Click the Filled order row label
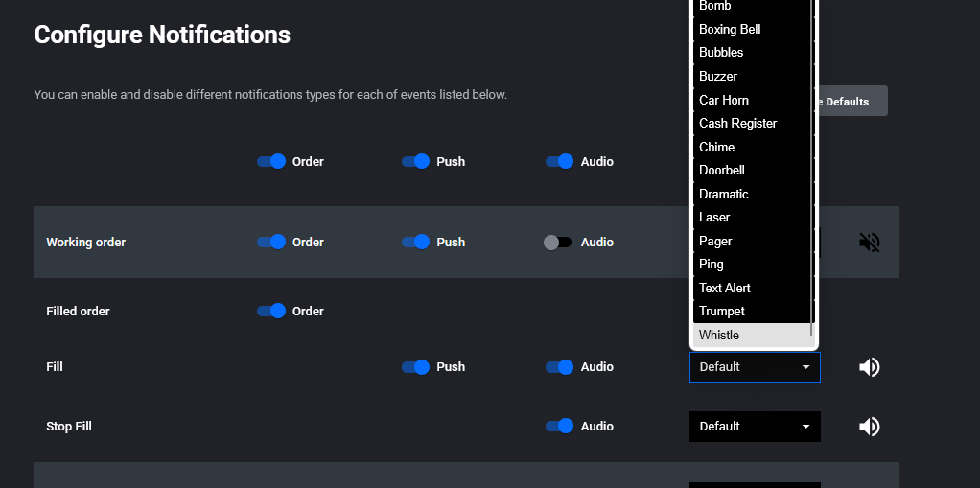 pos(78,311)
